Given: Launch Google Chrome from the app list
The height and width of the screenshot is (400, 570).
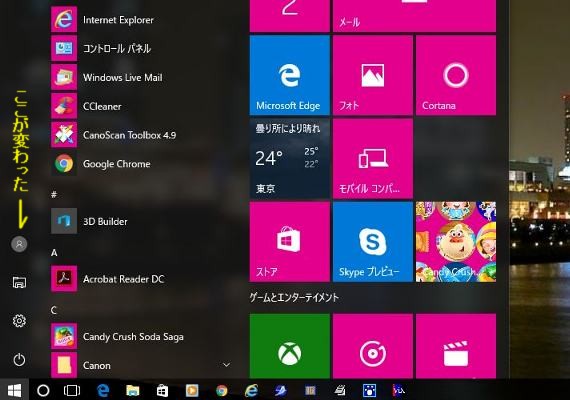Looking at the screenshot, I should [142, 164].
